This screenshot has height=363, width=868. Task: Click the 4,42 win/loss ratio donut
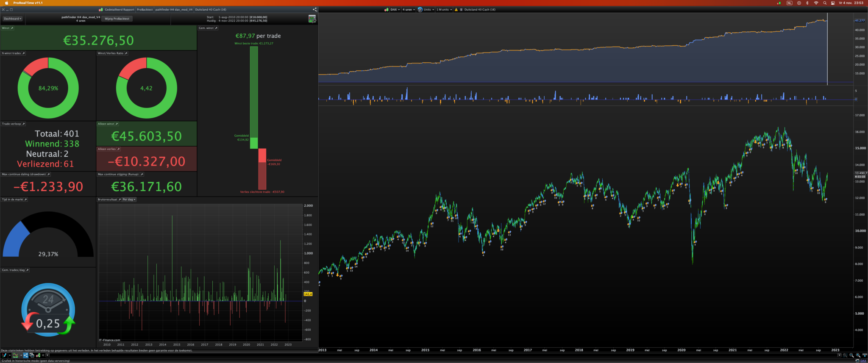coord(147,88)
